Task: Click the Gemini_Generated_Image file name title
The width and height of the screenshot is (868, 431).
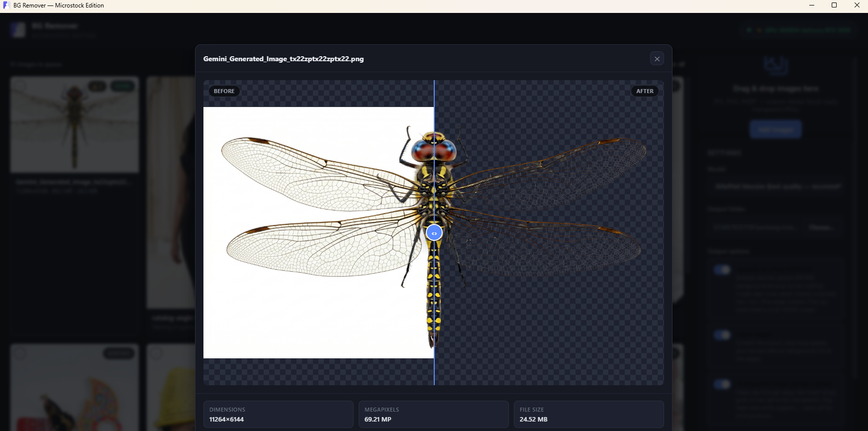Action: (x=284, y=59)
